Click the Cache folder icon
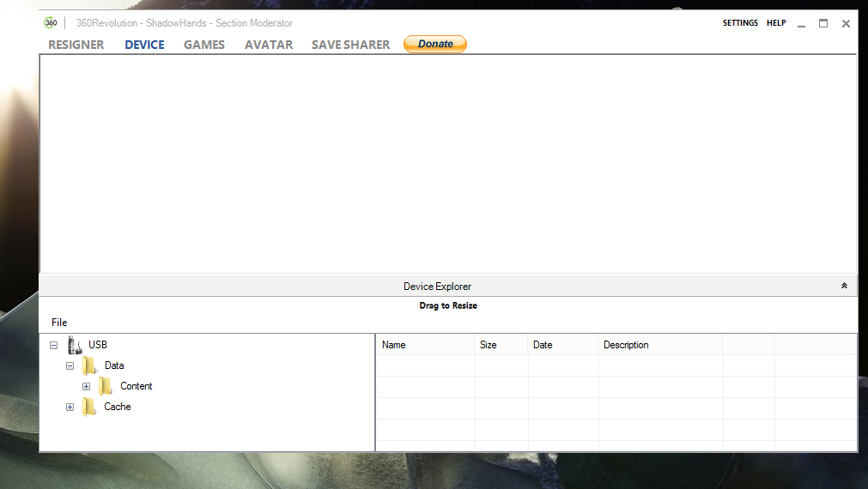 [x=89, y=407]
